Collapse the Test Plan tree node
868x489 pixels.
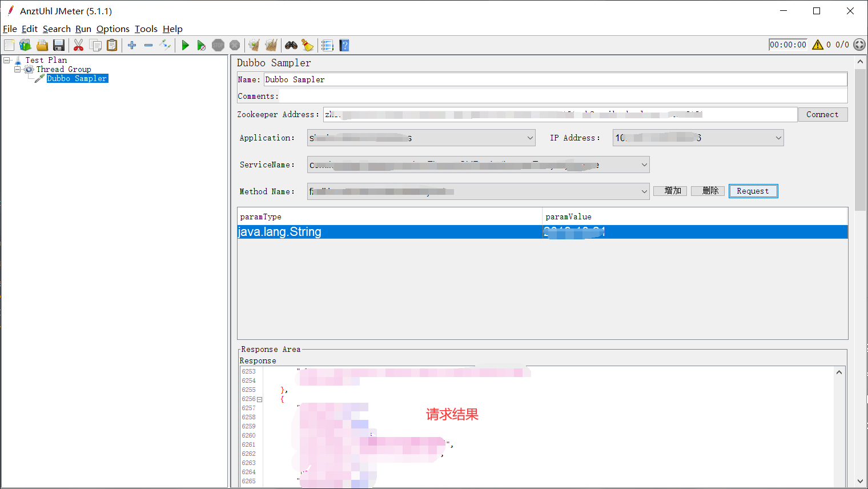click(x=7, y=60)
